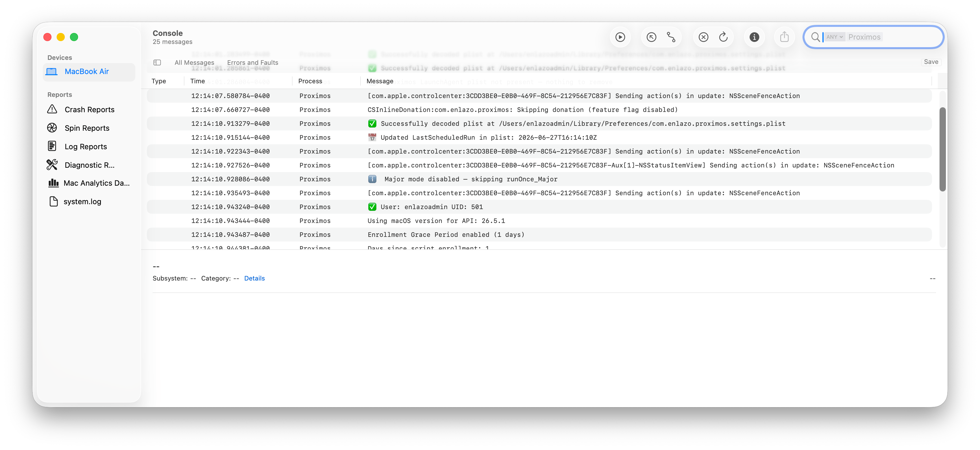Select the 12:14:10.935493 log row
Image resolution: width=980 pixels, height=450 pixels.
539,193
